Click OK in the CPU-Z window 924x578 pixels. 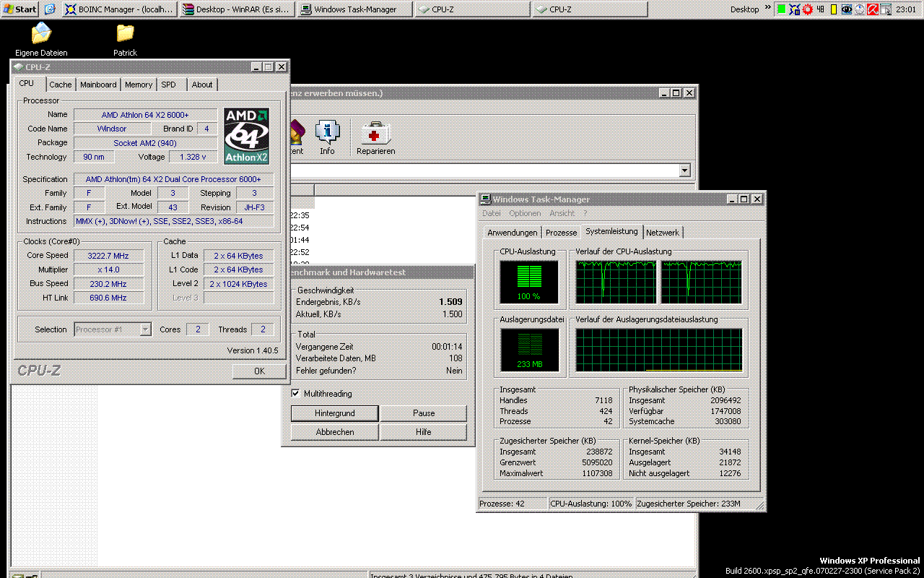(x=259, y=371)
